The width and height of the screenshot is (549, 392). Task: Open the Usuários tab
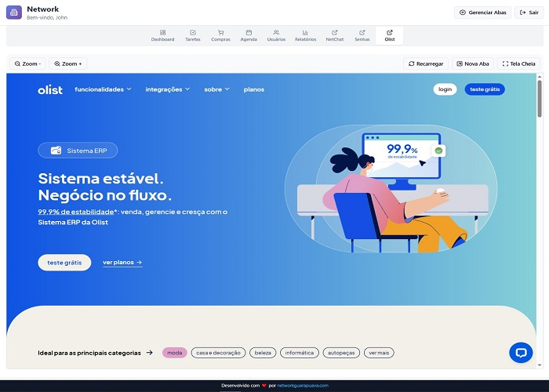point(276,36)
